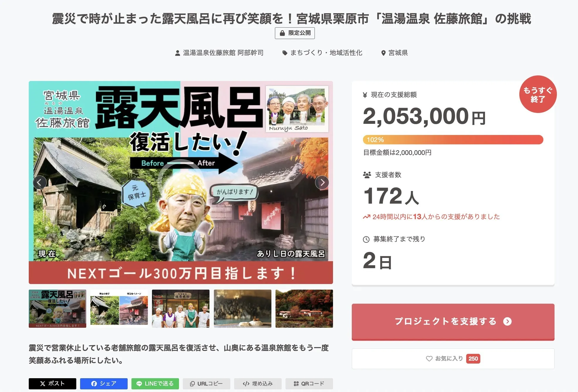Click the arrow icon on the support button
This screenshot has width=578, height=392.
click(x=507, y=322)
